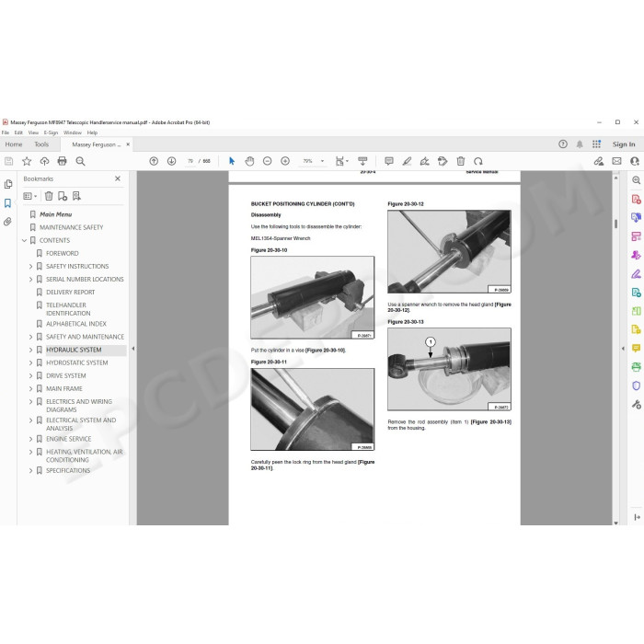Go to the previous page arrow
The height and width of the screenshot is (644, 644).
[x=154, y=161]
